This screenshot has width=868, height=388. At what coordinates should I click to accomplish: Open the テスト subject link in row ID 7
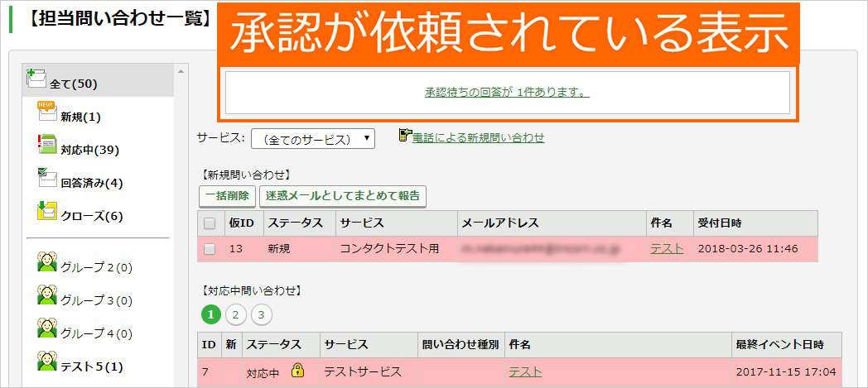pos(525,371)
